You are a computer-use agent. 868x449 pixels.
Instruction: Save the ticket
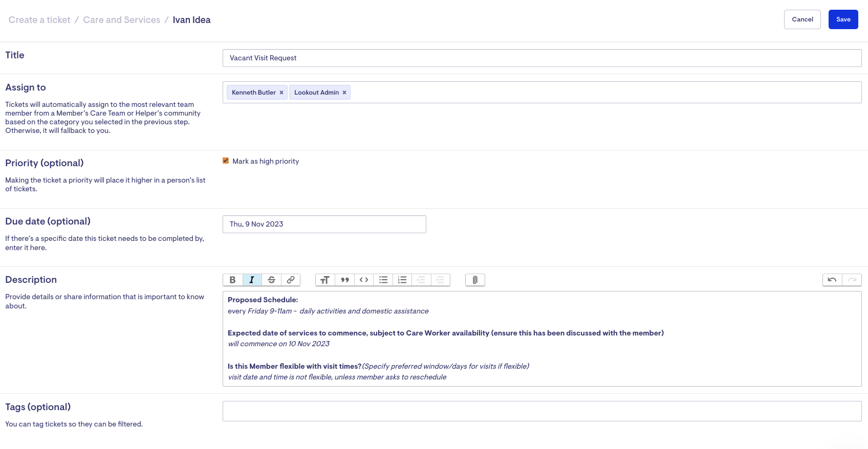tap(843, 19)
